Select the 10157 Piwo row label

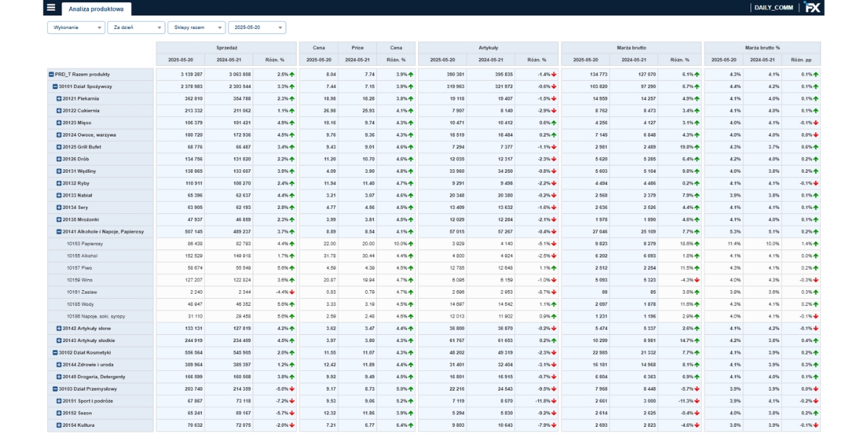point(80,268)
